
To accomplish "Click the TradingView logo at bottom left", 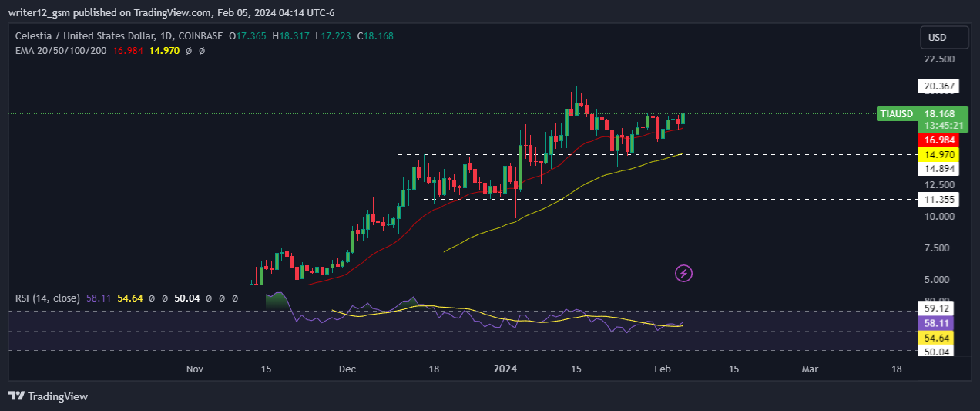I will [49, 396].
